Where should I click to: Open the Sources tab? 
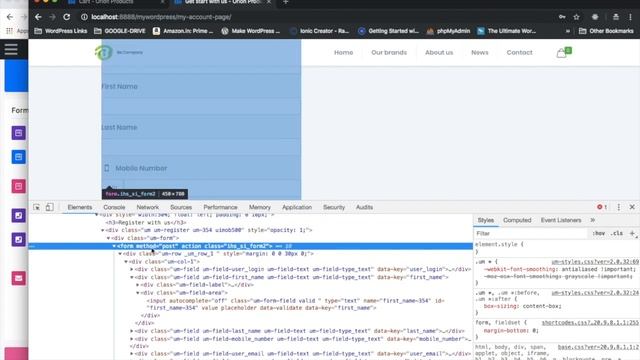[x=181, y=207]
